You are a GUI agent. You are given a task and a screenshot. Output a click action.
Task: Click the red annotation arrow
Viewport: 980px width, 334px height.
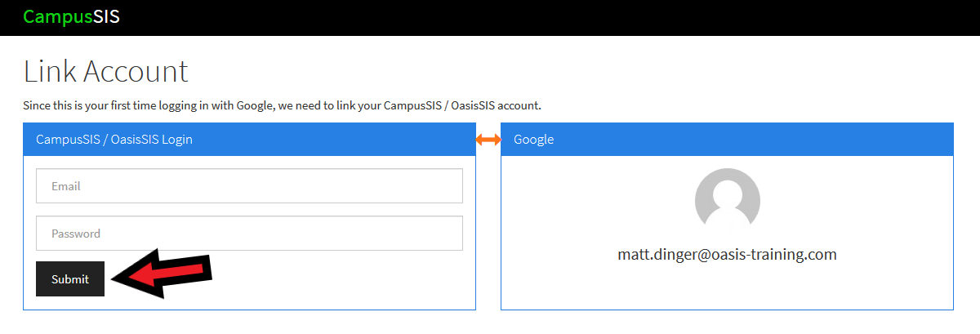coord(162,276)
